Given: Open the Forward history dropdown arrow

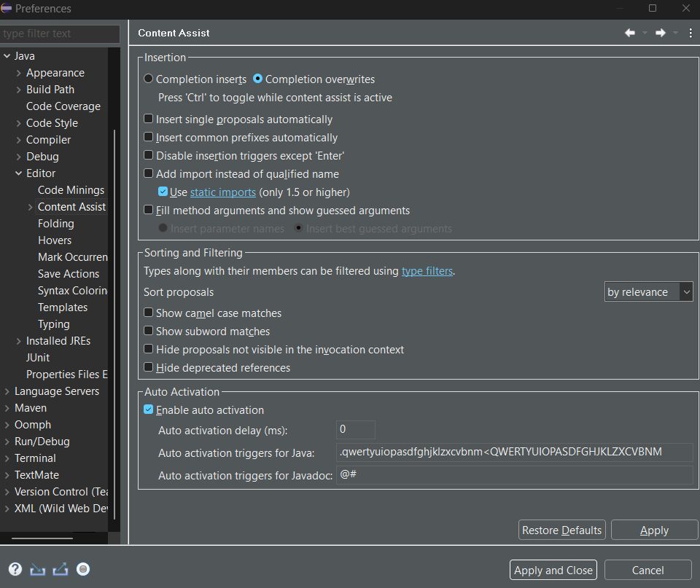Looking at the screenshot, I should tap(675, 33).
